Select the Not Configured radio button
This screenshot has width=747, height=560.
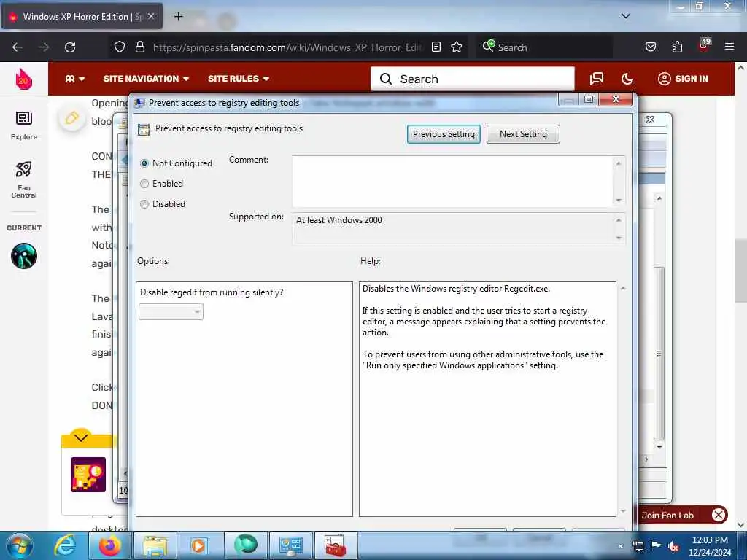coord(144,163)
